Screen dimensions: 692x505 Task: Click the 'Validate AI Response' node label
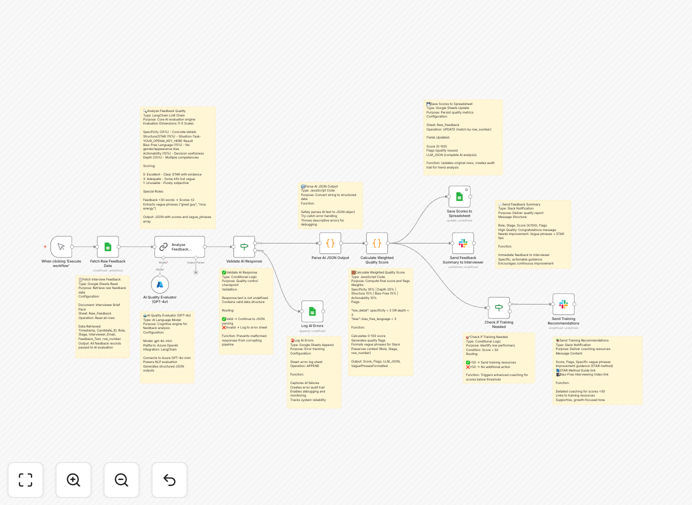click(244, 261)
